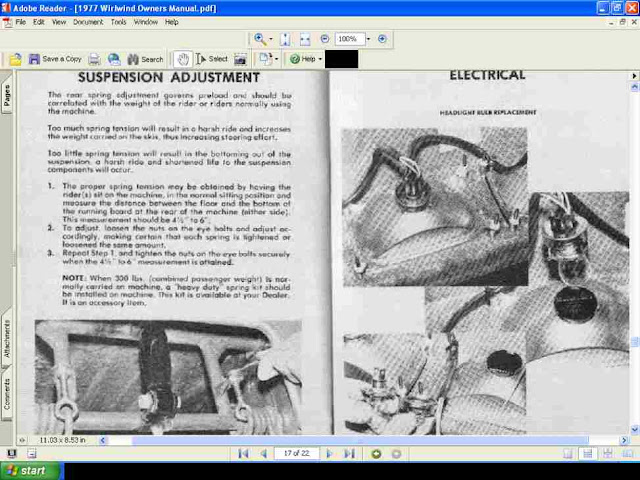This screenshot has width=640, height=480.
Task: Click the Save a Copy floppy icon
Action: pos(34,59)
